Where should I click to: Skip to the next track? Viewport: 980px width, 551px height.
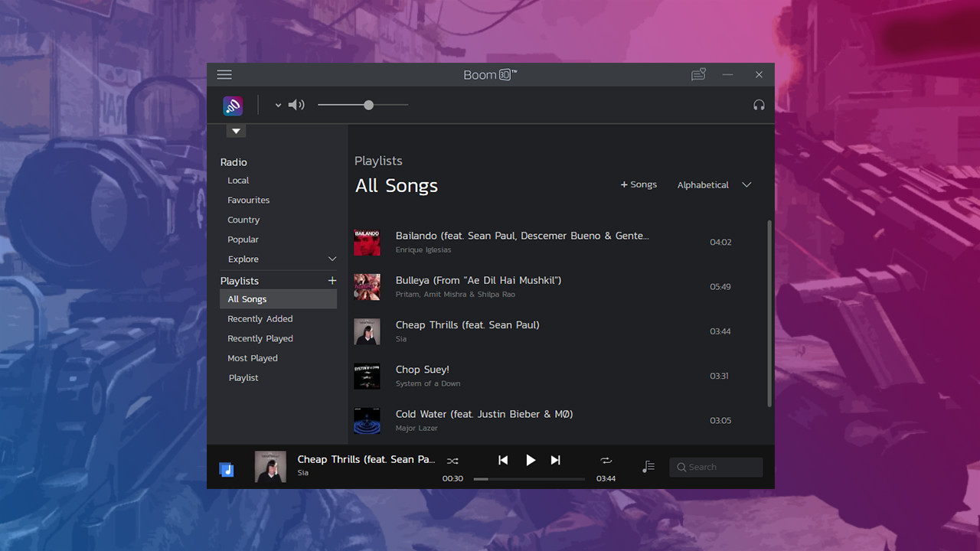(x=555, y=460)
